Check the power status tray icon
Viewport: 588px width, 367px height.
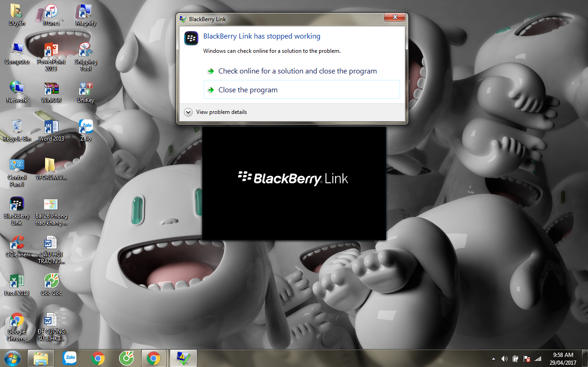tap(516, 359)
